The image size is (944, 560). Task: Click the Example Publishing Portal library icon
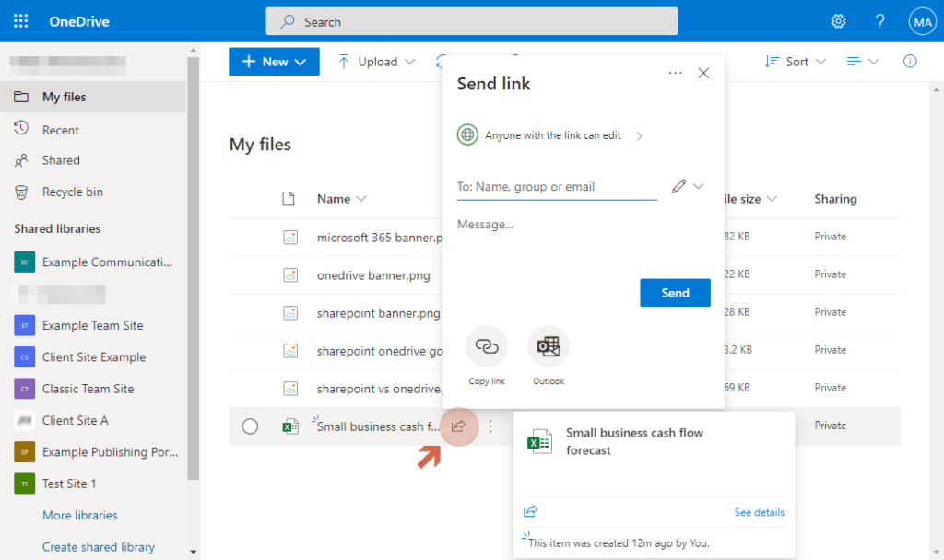25,451
